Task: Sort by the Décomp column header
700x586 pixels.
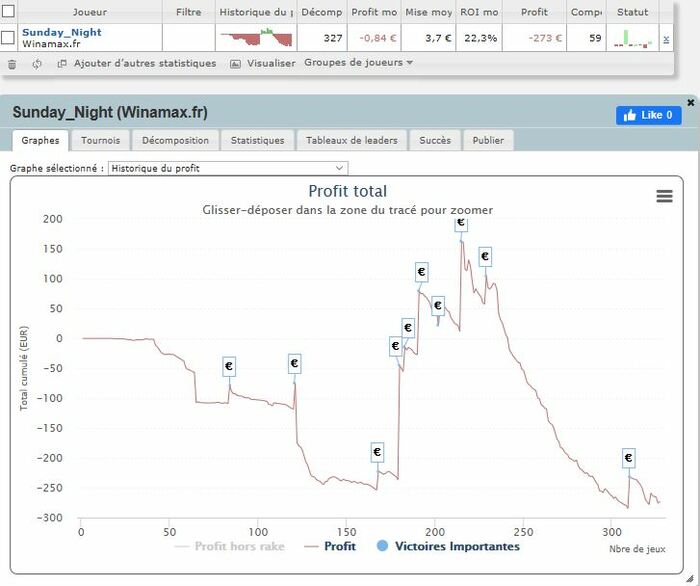Action: point(322,12)
